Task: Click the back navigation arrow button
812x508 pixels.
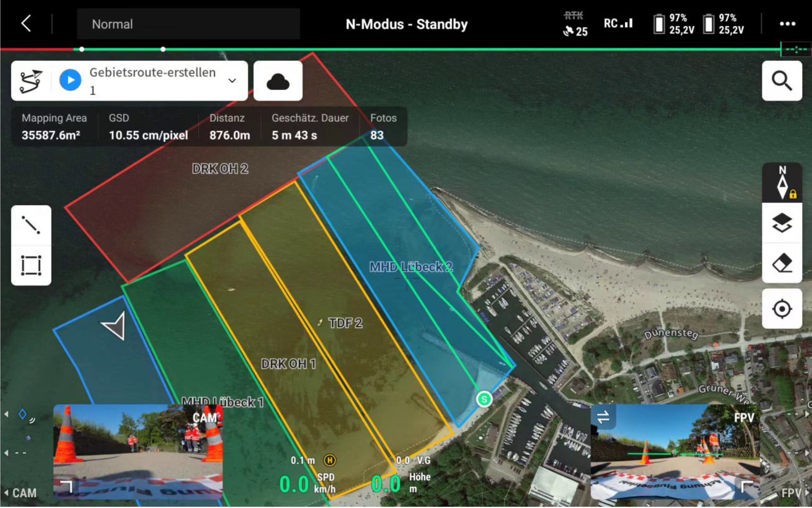Action: (x=26, y=23)
